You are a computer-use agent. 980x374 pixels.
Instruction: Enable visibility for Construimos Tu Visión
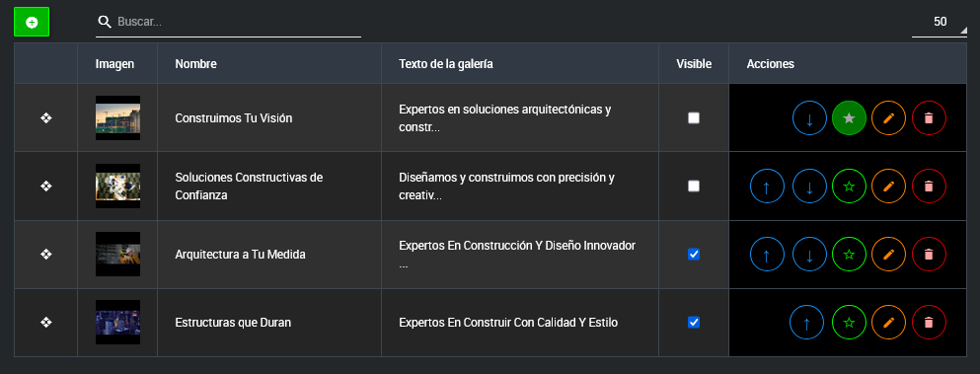tap(694, 117)
